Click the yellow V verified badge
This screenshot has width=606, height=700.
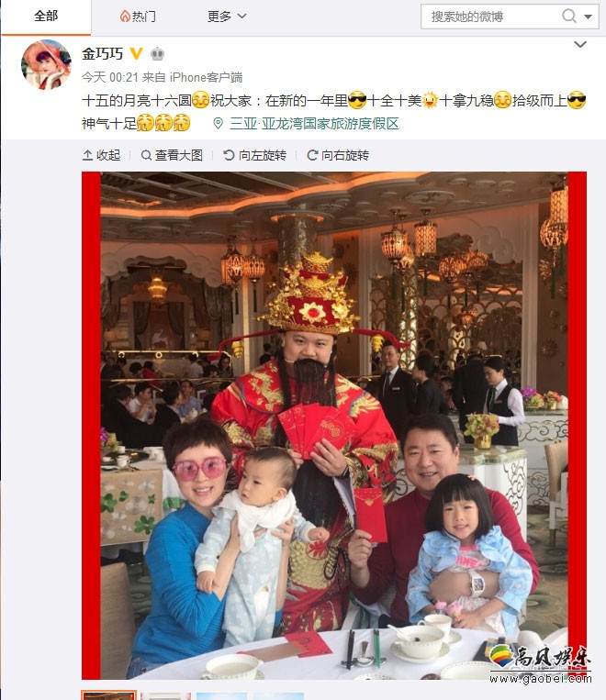click(136, 54)
